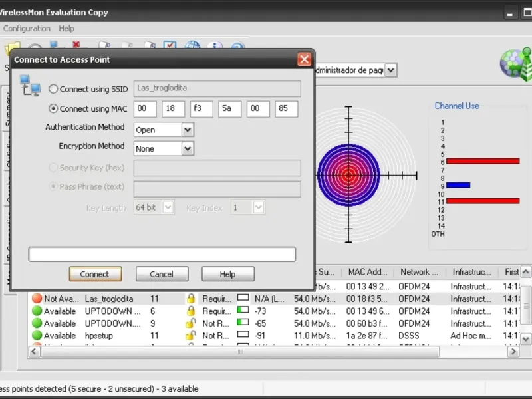Click the red status icon for Las_troglodita
The width and height of the screenshot is (532, 399).
tap(37, 299)
